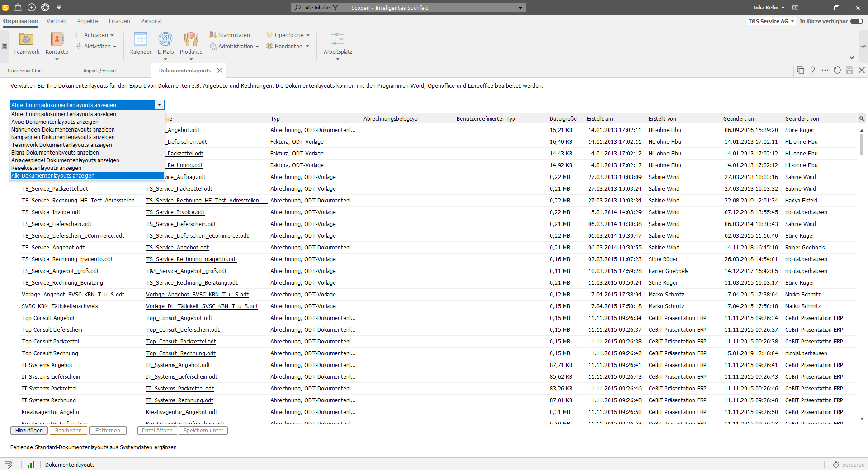
Task: Click the task list icon in status bar
Action: coord(9,465)
